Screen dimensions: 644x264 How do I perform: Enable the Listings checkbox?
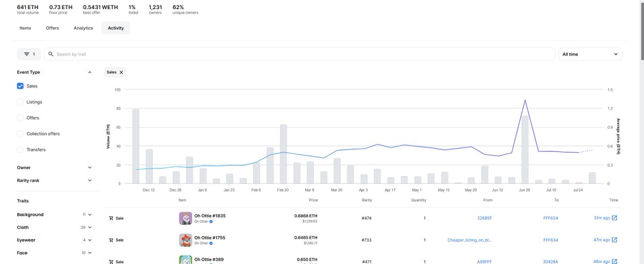tap(20, 102)
